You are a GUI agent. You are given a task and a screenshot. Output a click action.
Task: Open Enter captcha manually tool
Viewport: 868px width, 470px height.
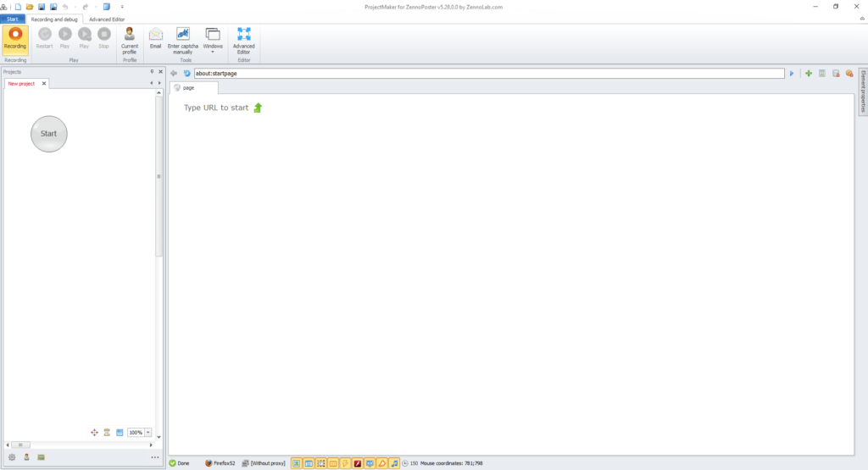(182, 39)
